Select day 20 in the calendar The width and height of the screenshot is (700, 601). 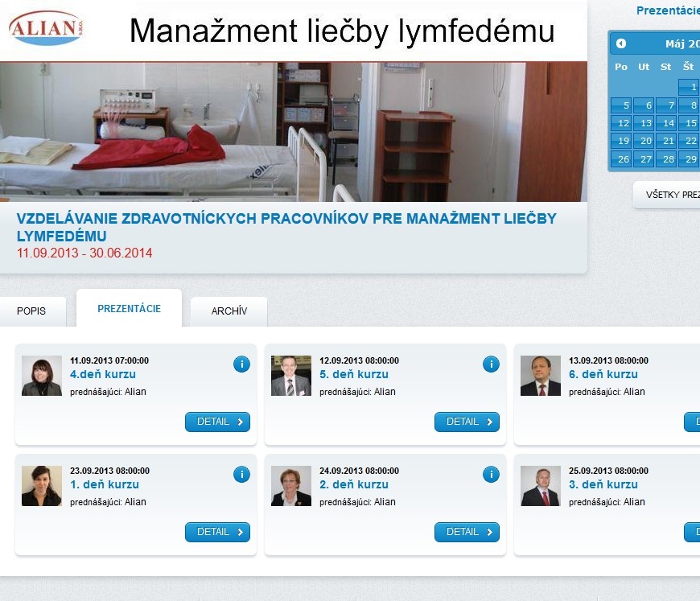644,141
